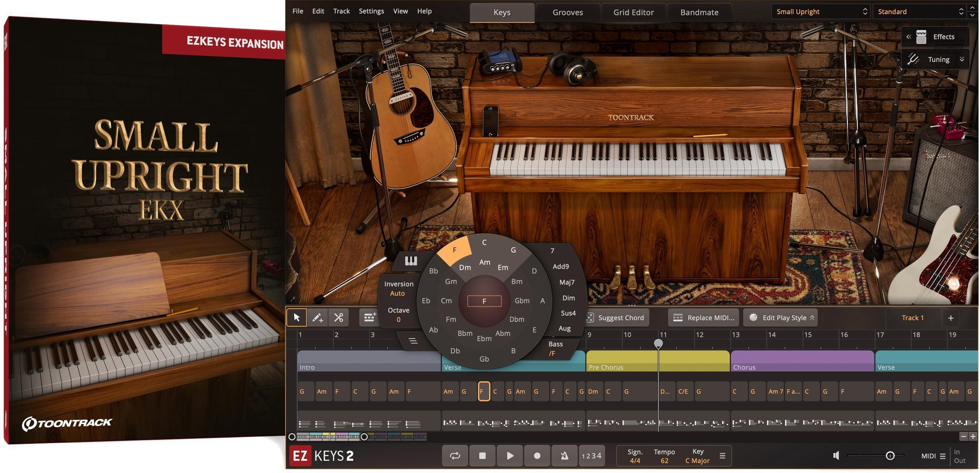Open the Standard preset dropdown
The height and width of the screenshot is (473, 980).
pos(919,11)
